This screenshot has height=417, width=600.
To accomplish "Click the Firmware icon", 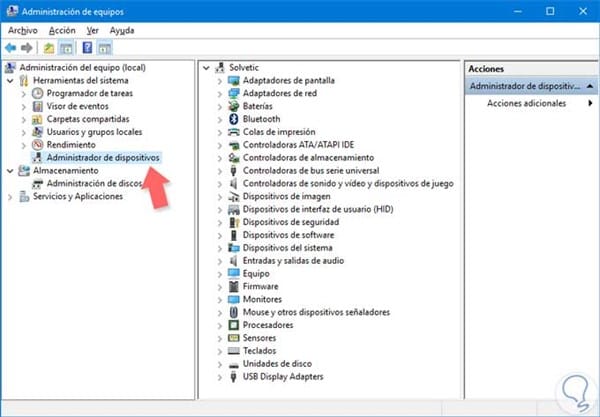I will (x=233, y=286).
